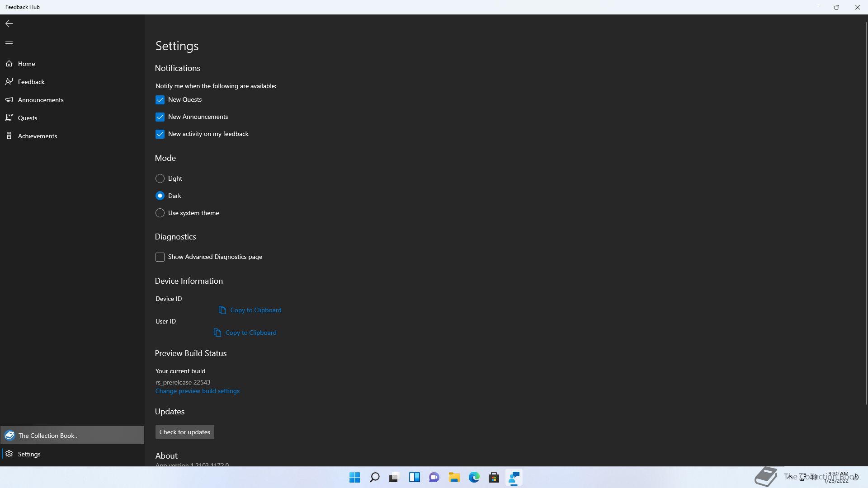Choose Use system theme option
The width and height of the screenshot is (868, 488).
[x=160, y=213]
